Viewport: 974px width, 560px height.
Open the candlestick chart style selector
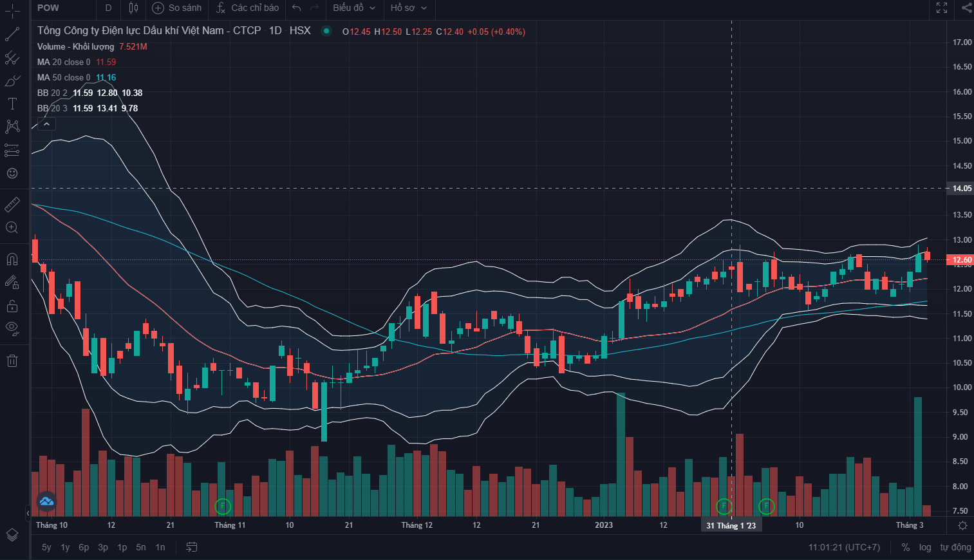(133, 8)
